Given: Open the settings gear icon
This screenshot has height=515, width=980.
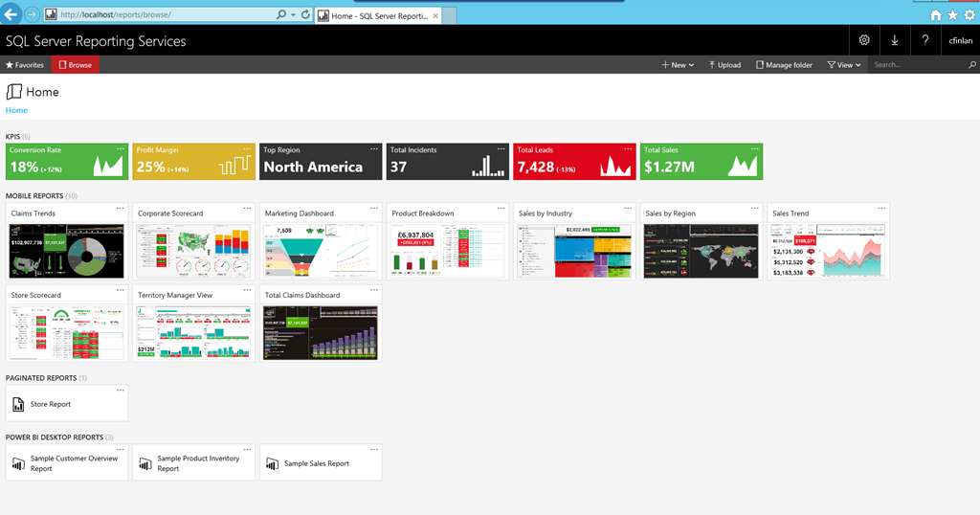Looking at the screenshot, I should click(x=864, y=40).
